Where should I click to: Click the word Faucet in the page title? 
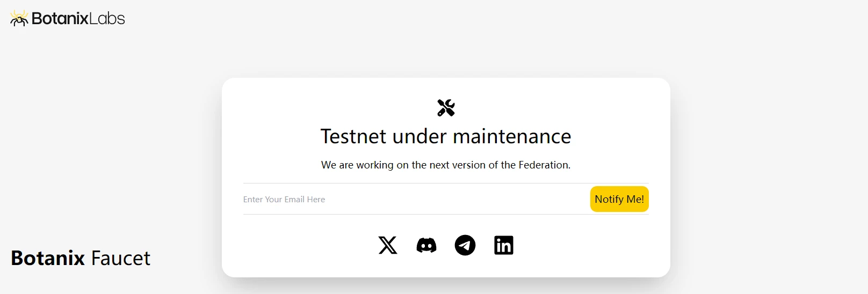click(x=121, y=258)
